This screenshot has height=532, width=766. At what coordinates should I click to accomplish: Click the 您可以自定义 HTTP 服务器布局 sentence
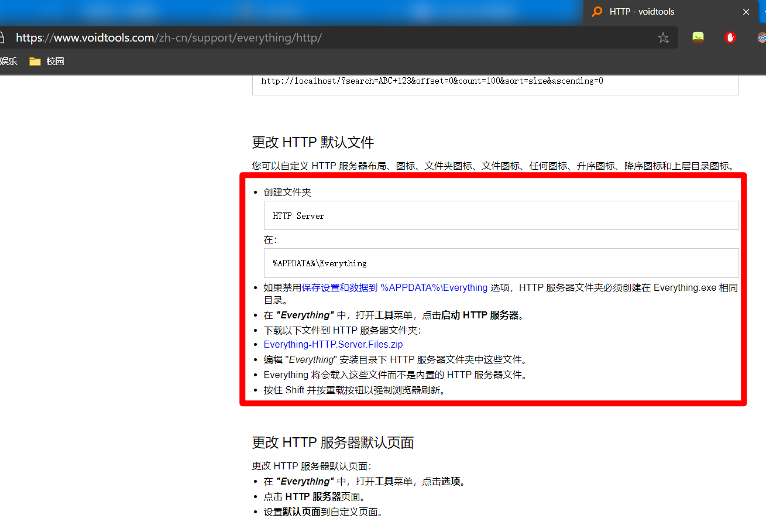tap(493, 166)
